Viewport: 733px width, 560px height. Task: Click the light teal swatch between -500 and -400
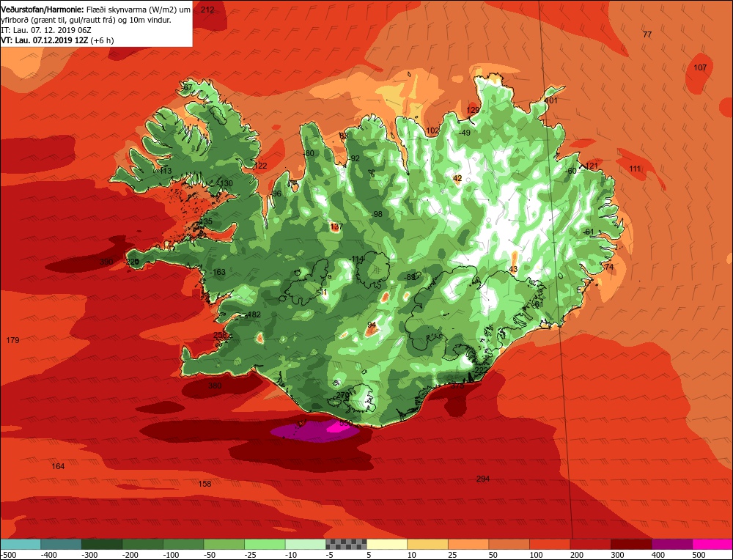tap(21, 544)
